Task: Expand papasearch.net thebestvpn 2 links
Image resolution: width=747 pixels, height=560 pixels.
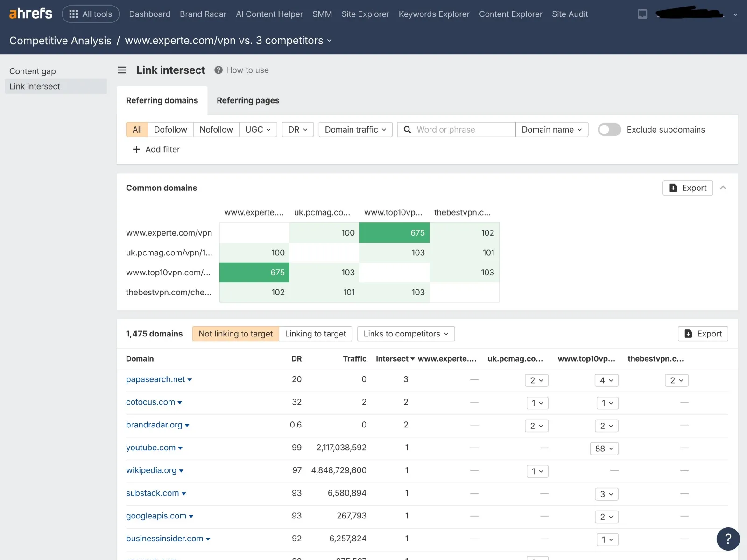Action: point(677,380)
